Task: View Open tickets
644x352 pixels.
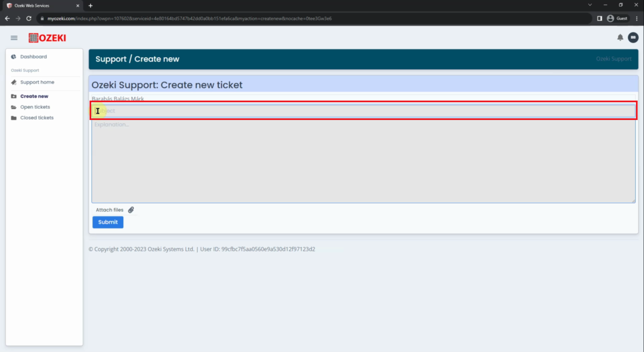Action: tap(35, 107)
